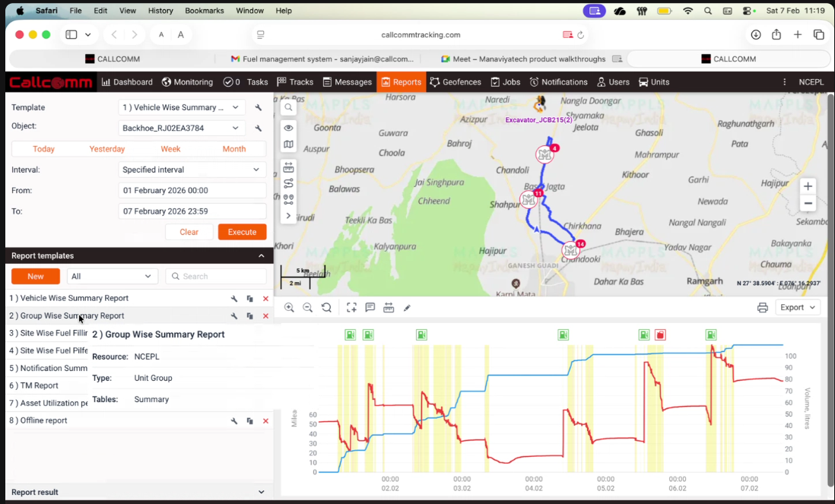Screen dimensions: 835x504
Task: Reset chart zoom using the circular arrow icon
Action: click(326, 307)
